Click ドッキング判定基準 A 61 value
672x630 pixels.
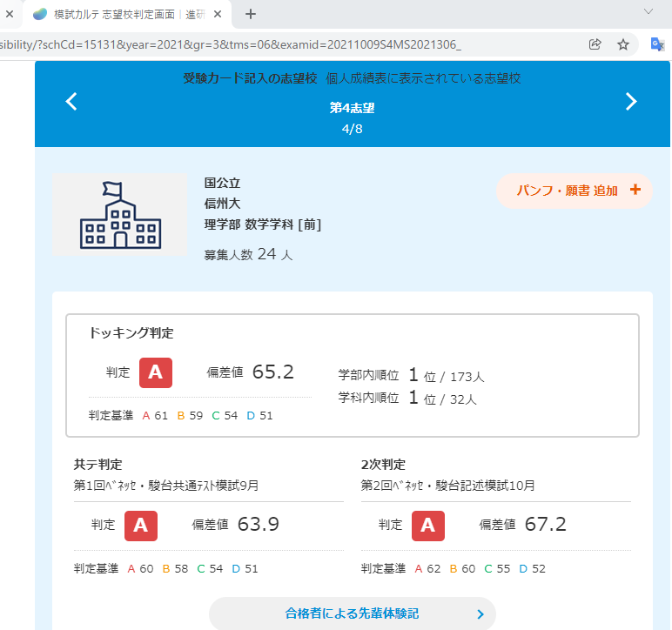point(155,415)
